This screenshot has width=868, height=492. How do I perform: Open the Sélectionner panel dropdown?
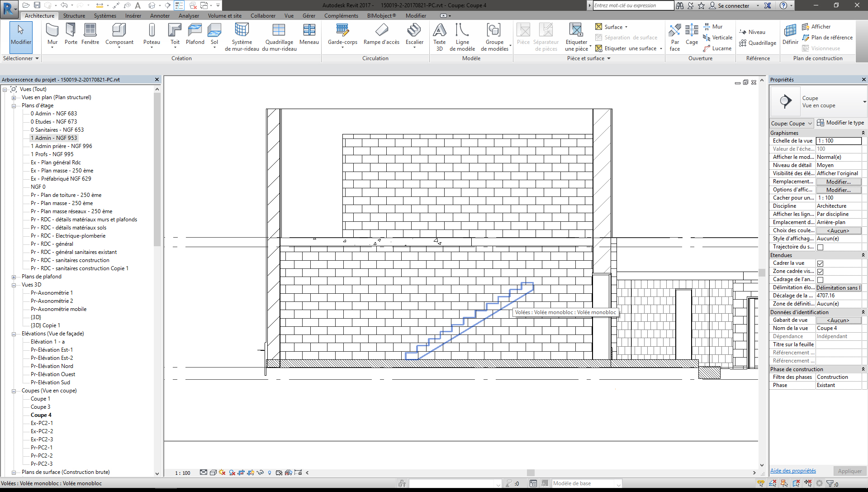[21, 58]
